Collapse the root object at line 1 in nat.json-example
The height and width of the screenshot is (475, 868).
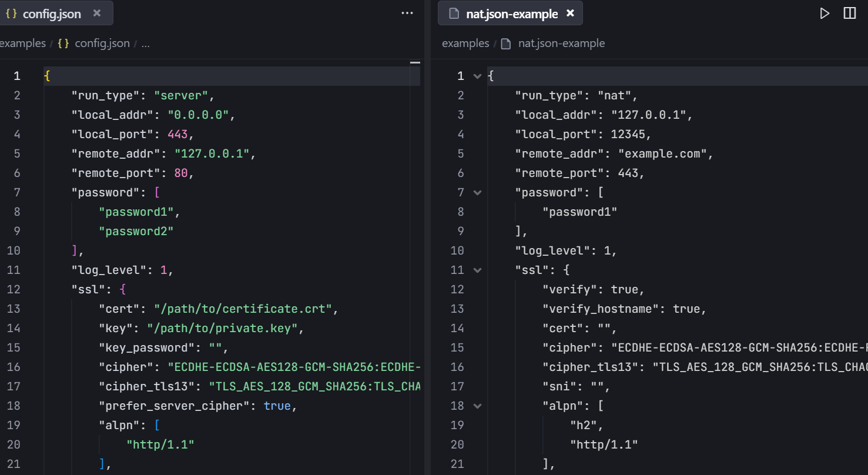coord(477,76)
